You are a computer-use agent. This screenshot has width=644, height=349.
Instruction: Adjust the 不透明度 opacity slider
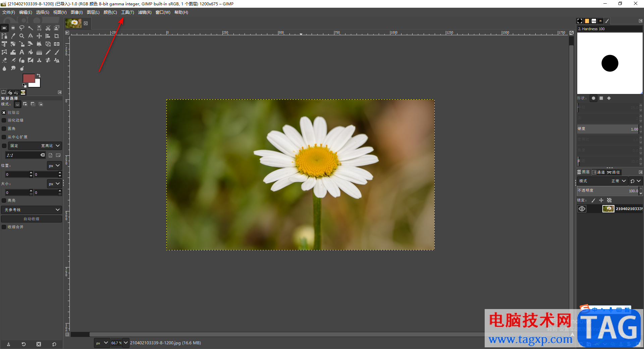[608, 191]
